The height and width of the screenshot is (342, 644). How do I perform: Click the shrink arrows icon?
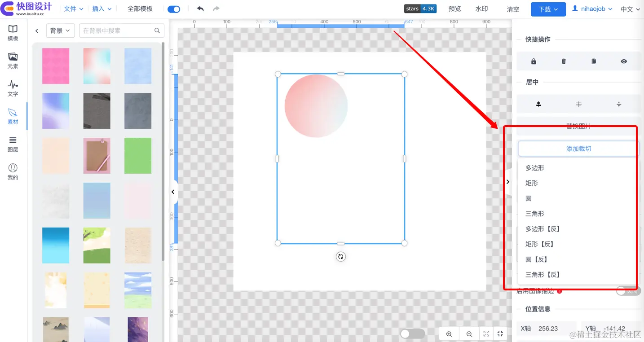pos(500,334)
